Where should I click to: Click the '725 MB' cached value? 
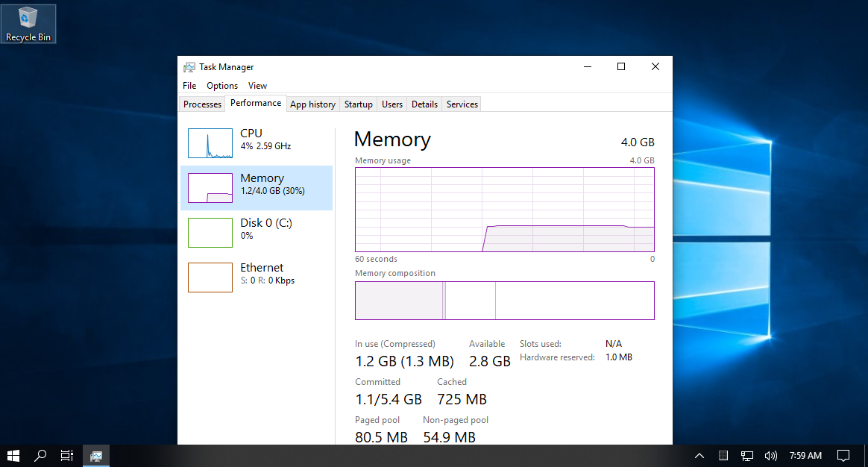tap(462, 399)
